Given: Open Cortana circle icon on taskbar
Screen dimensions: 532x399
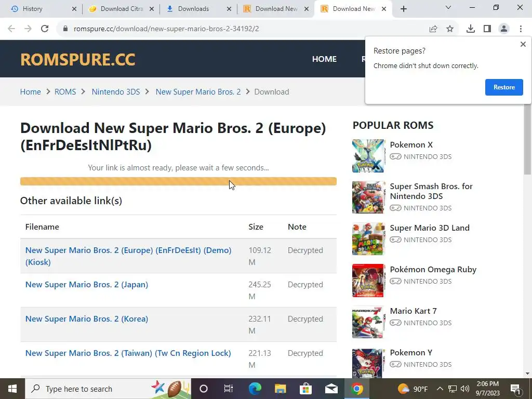Looking at the screenshot, I should (204, 389).
